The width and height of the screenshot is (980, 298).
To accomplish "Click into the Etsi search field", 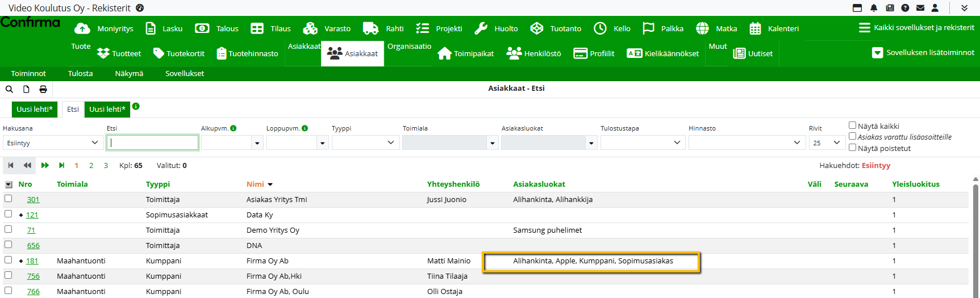I will coord(152,142).
